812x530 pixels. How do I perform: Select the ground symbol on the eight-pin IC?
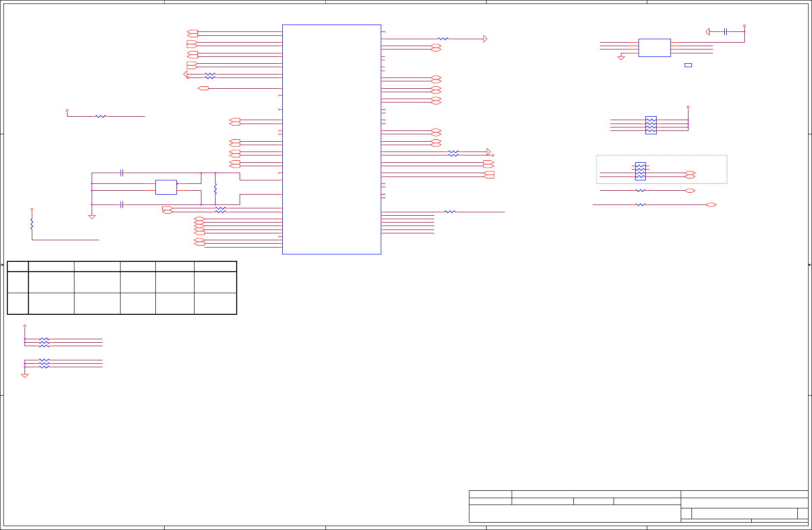(621, 58)
